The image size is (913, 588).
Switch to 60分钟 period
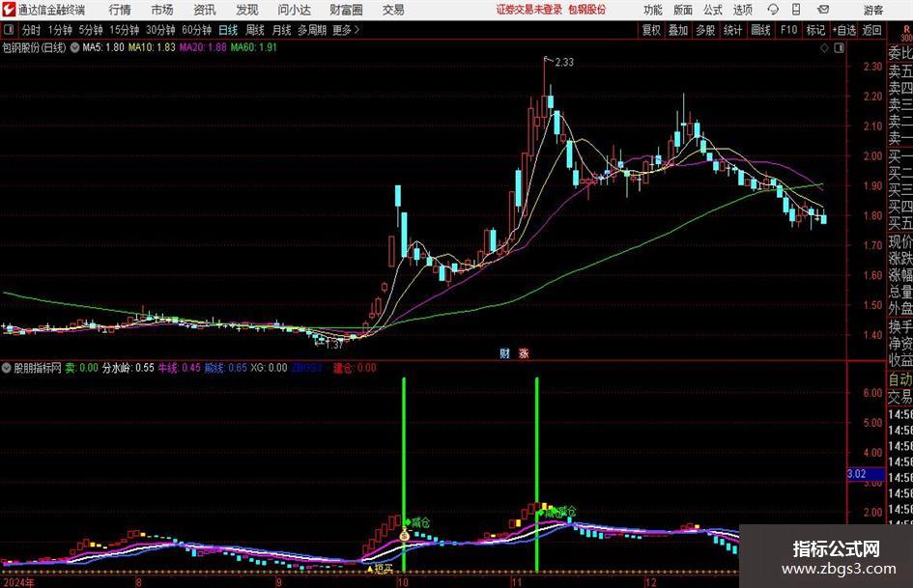[197, 30]
